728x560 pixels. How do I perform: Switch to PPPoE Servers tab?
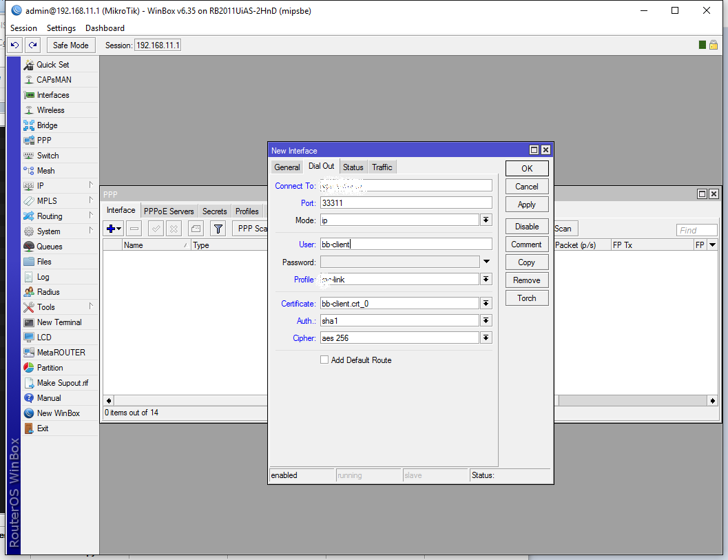tap(169, 211)
